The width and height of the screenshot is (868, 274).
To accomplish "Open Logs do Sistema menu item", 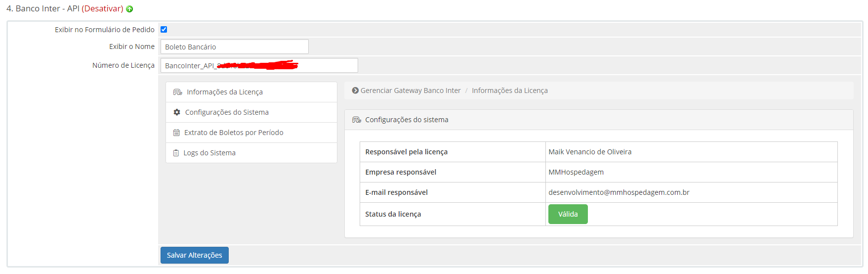I will pos(251,153).
